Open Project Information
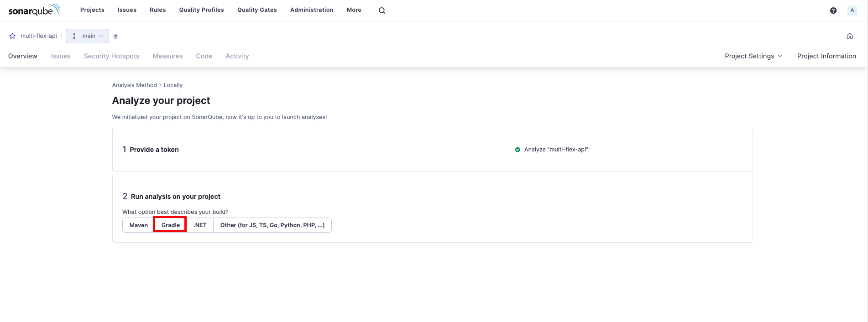868x322 pixels. point(826,56)
